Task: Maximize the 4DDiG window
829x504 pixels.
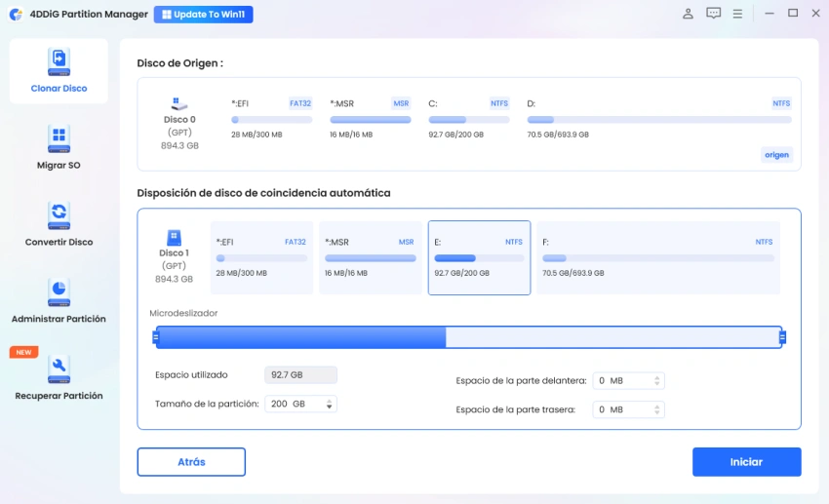Action: 793,14
